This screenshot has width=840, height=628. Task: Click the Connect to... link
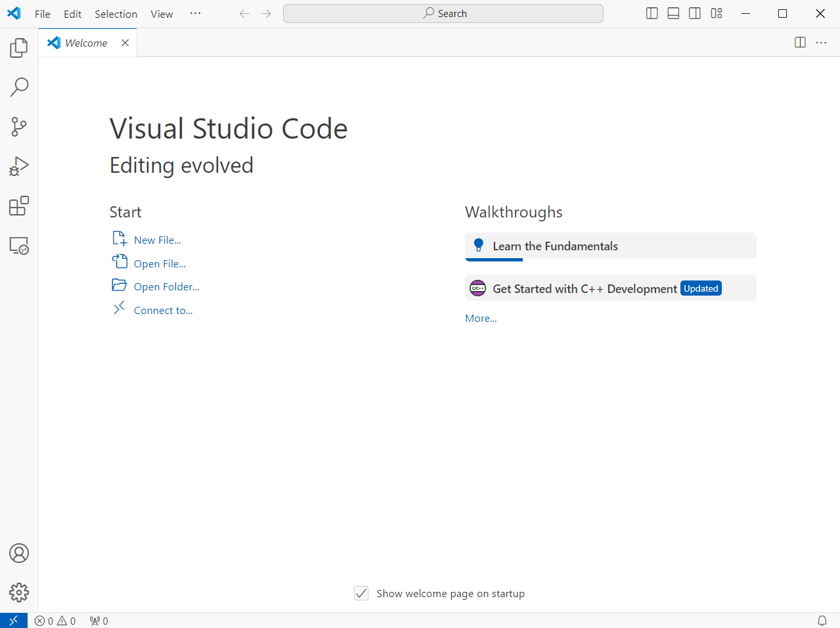[164, 310]
